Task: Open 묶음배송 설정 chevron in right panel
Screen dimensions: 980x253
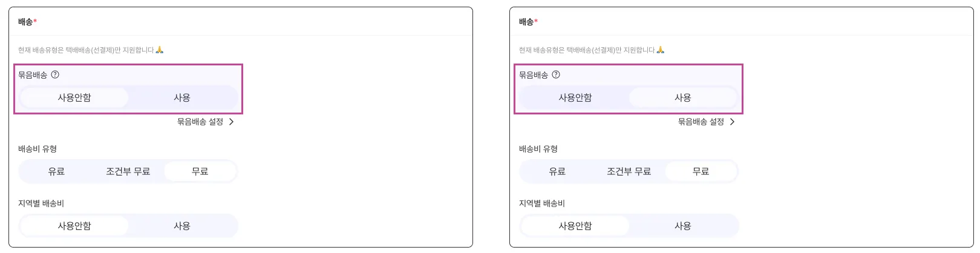Action: point(733,122)
